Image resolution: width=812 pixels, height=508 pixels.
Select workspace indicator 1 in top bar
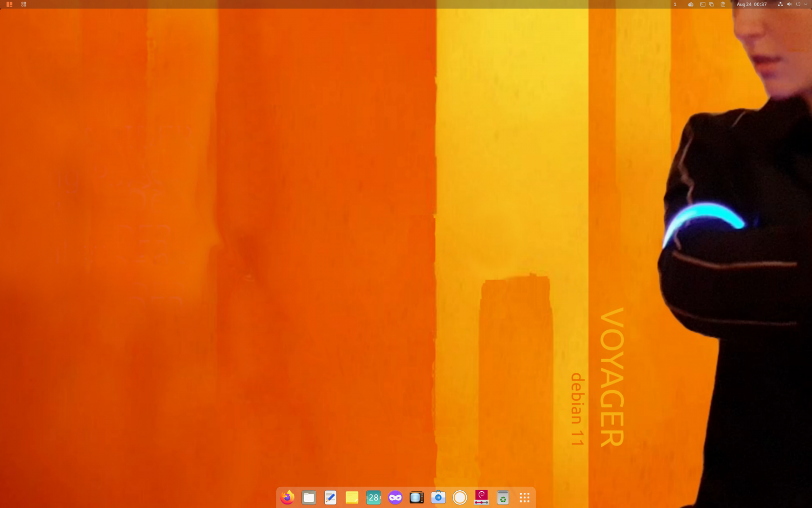coord(675,4)
